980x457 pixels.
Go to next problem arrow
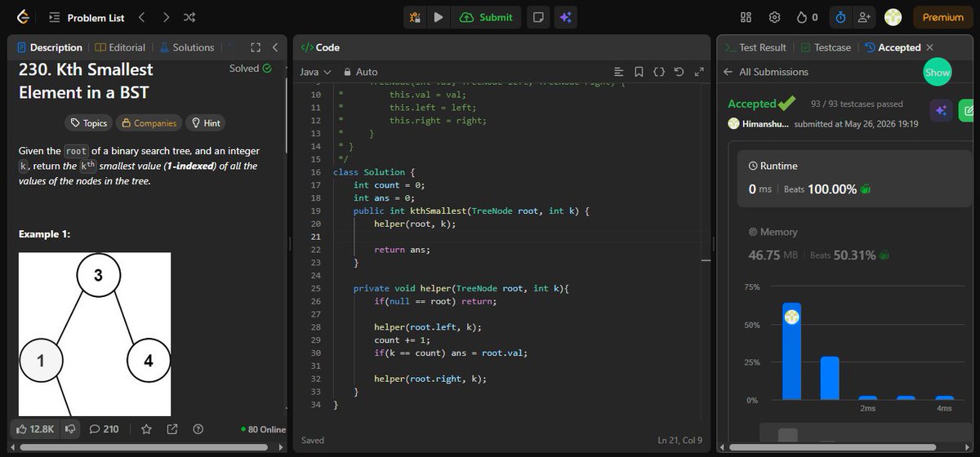[166, 17]
